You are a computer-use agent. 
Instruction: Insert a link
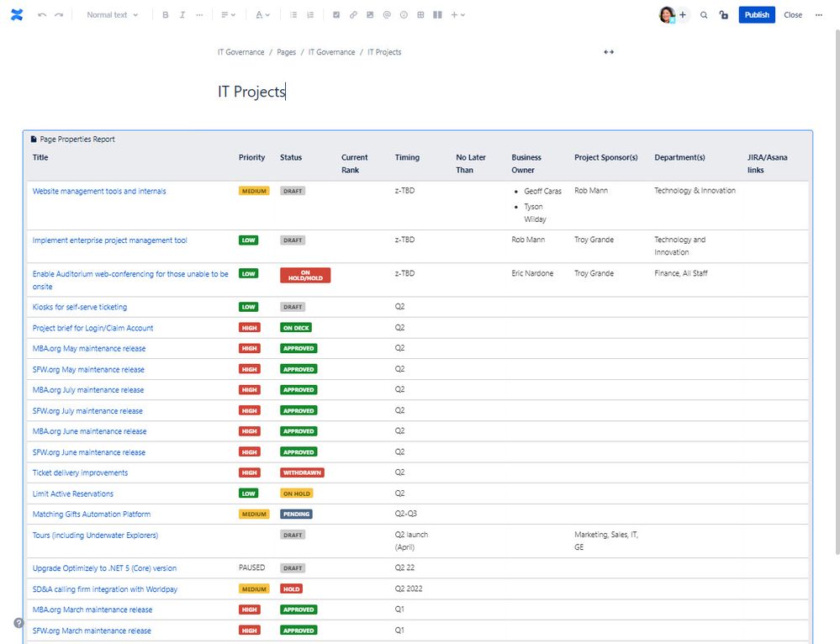click(x=353, y=15)
